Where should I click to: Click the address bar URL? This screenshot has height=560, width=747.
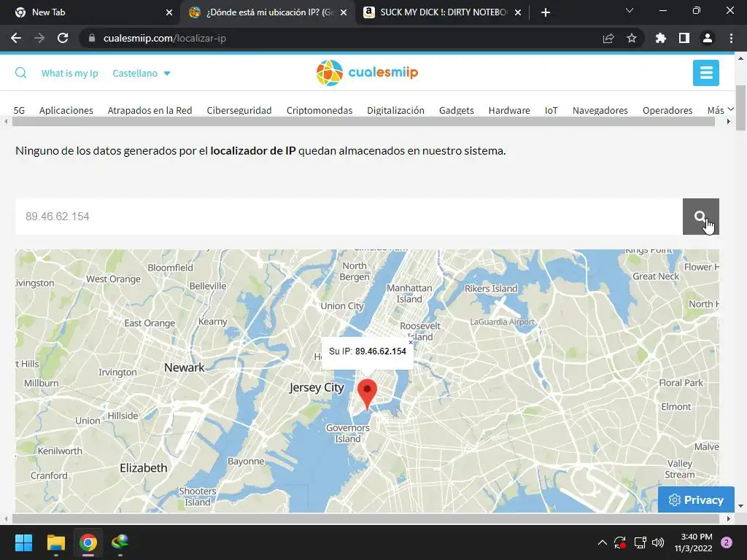click(x=164, y=38)
